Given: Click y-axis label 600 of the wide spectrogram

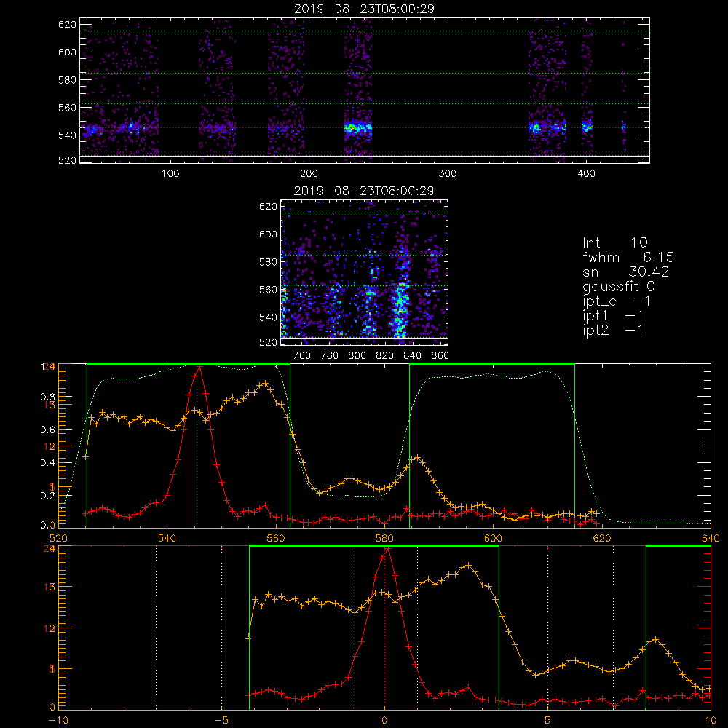Looking at the screenshot, I should [67, 52].
